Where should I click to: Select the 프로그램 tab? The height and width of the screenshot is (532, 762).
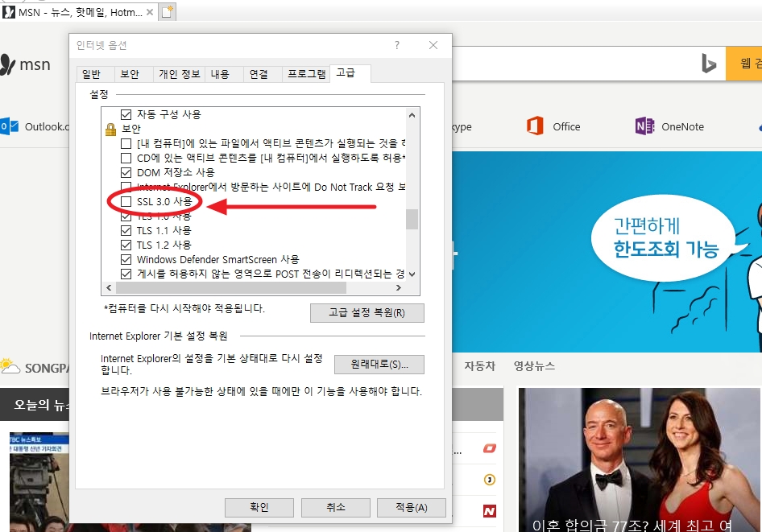pyautogui.click(x=307, y=74)
